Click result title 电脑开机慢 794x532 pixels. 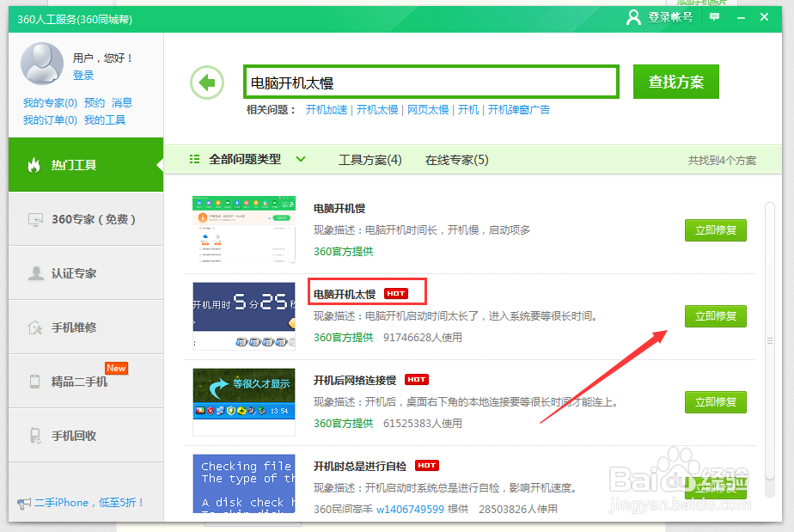coord(339,208)
